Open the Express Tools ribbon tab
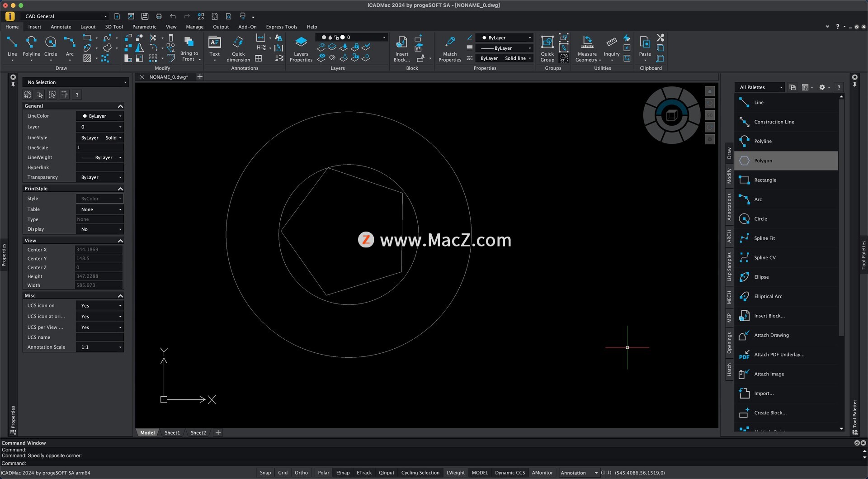This screenshot has width=868, height=479. (282, 27)
